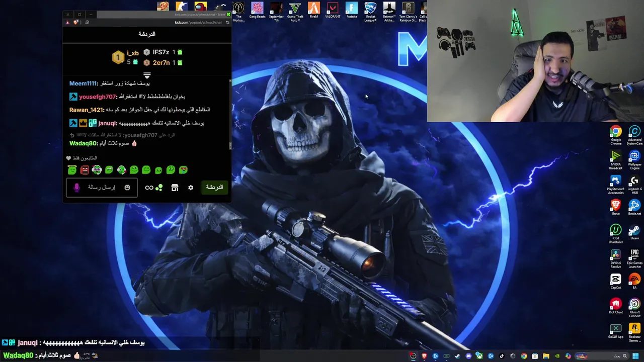Insert the angel halo green emote
The height and width of the screenshot is (362, 644).
72,169
